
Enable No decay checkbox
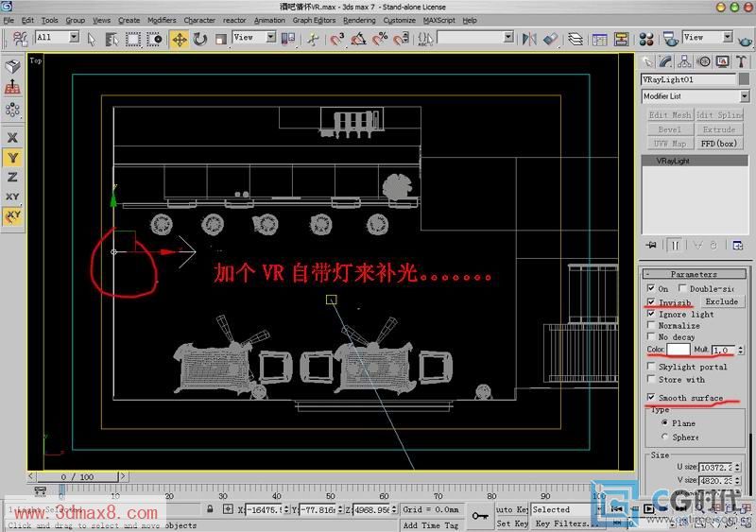click(x=651, y=336)
